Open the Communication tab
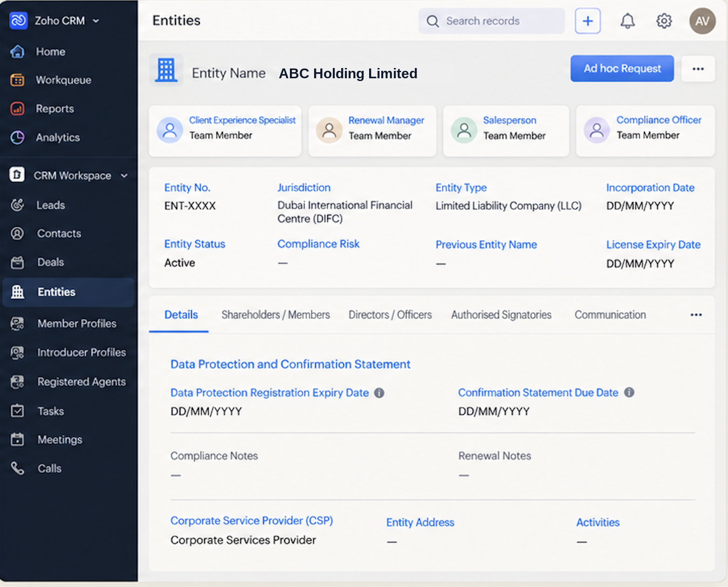Screen dimensions: 728x587 610,315
